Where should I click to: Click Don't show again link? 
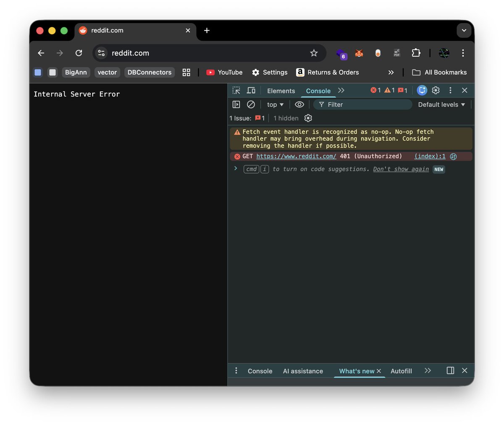click(x=401, y=169)
